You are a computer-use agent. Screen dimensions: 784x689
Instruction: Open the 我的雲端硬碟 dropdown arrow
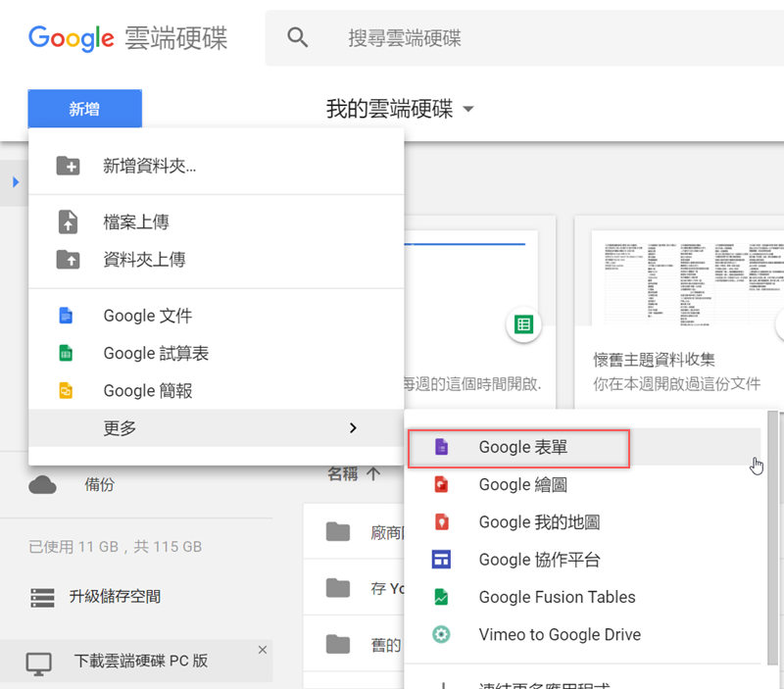click(468, 109)
